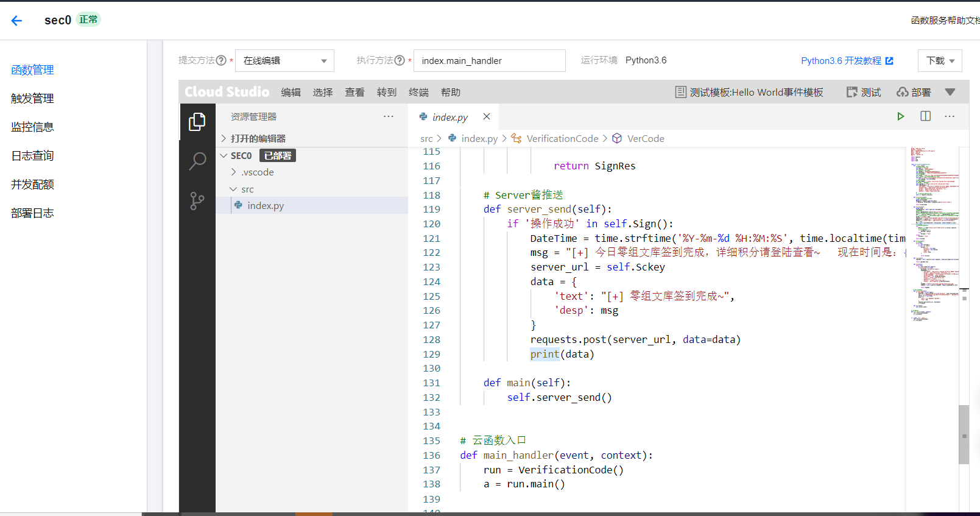The width and height of the screenshot is (980, 516).
Task: Click index.py in the breadcrumb path
Action: 479,139
